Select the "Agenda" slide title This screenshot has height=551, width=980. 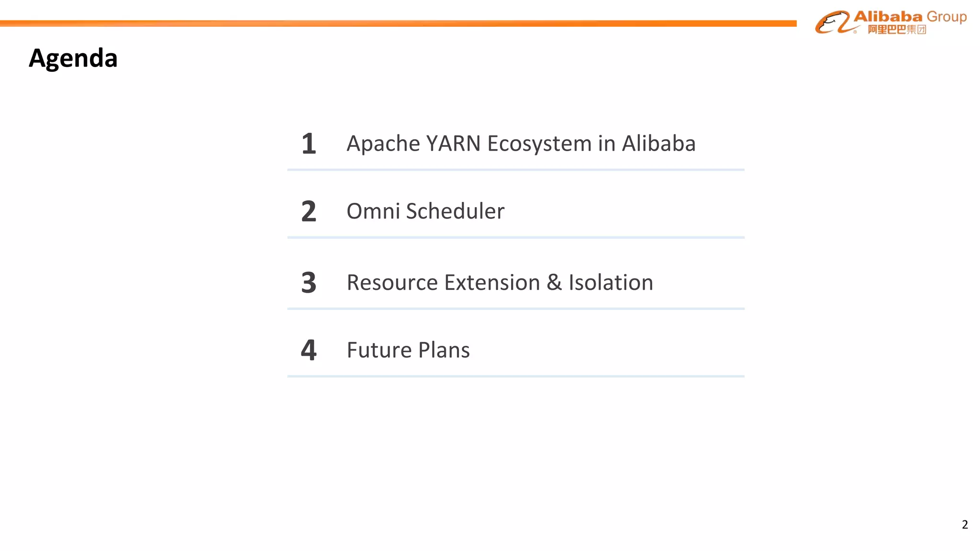pyautogui.click(x=73, y=58)
